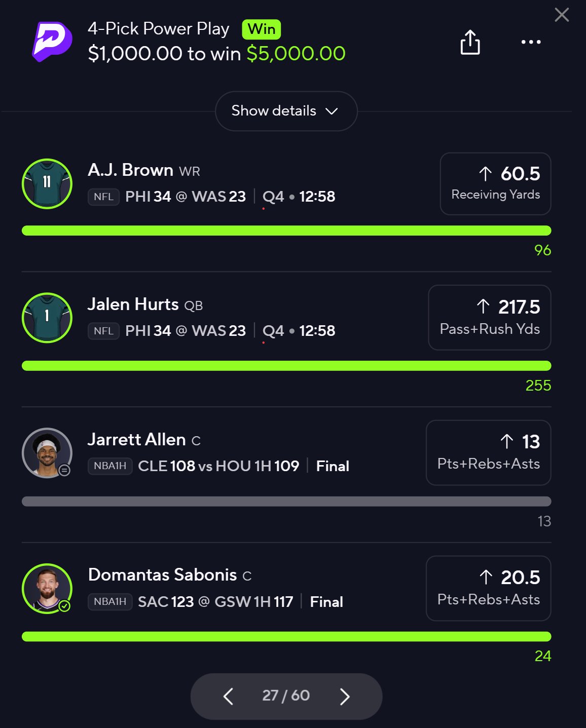Viewport: 586px width, 728px height.
Task: Open Jalen Hurts' jersey avatar
Action: point(47,318)
